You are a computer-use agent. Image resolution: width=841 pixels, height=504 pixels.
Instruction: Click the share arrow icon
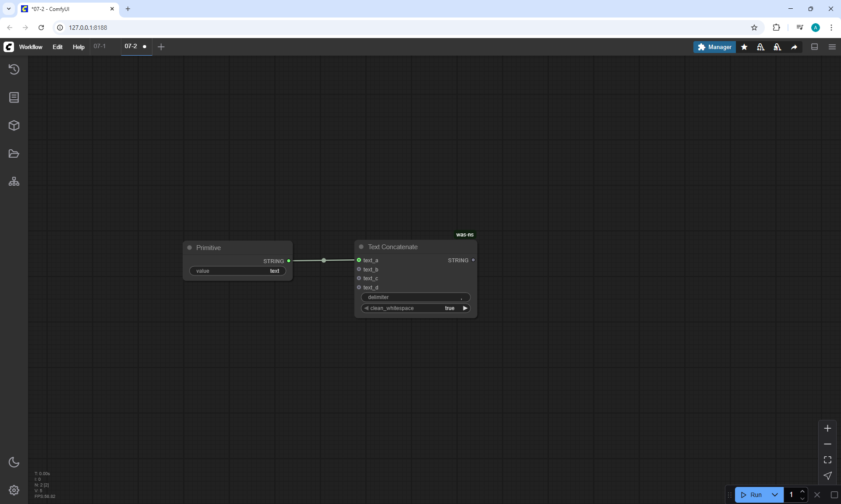coord(794,47)
